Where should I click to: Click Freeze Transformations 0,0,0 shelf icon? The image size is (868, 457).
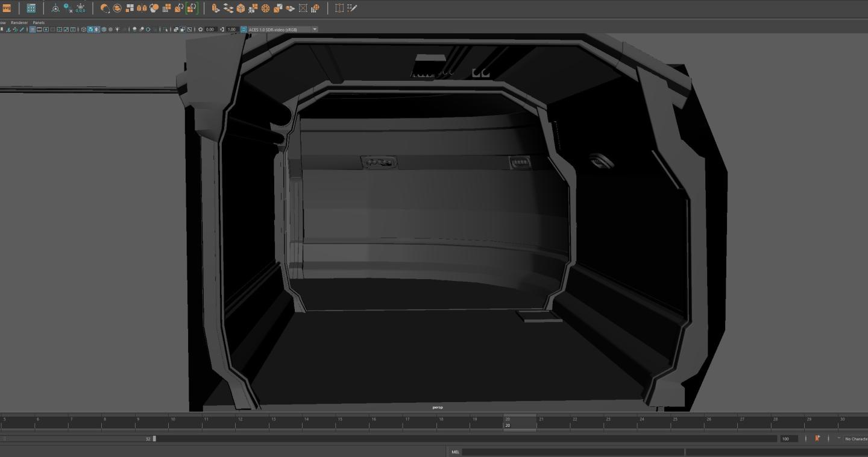(x=80, y=8)
